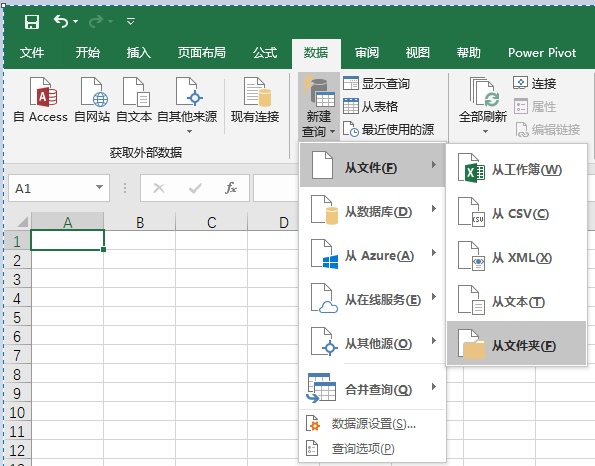Select row 1 header
The width and height of the screenshot is (595, 466).
pos(17,241)
